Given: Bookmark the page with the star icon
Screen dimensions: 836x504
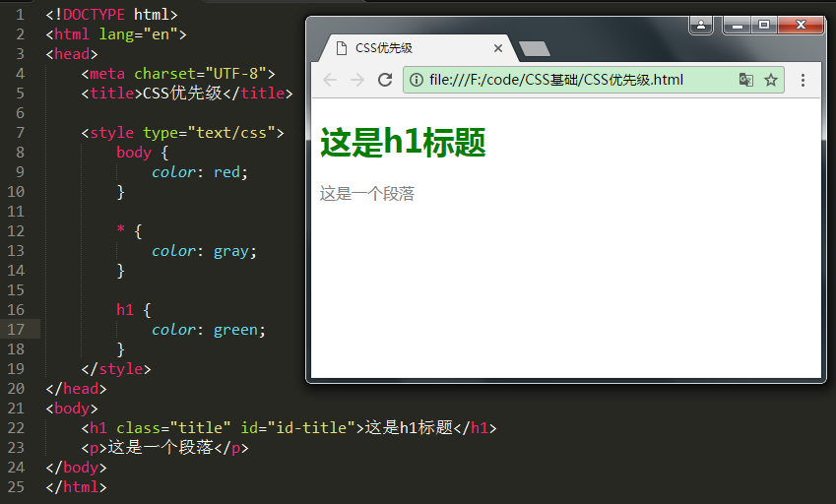Looking at the screenshot, I should pyautogui.click(x=771, y=80).
